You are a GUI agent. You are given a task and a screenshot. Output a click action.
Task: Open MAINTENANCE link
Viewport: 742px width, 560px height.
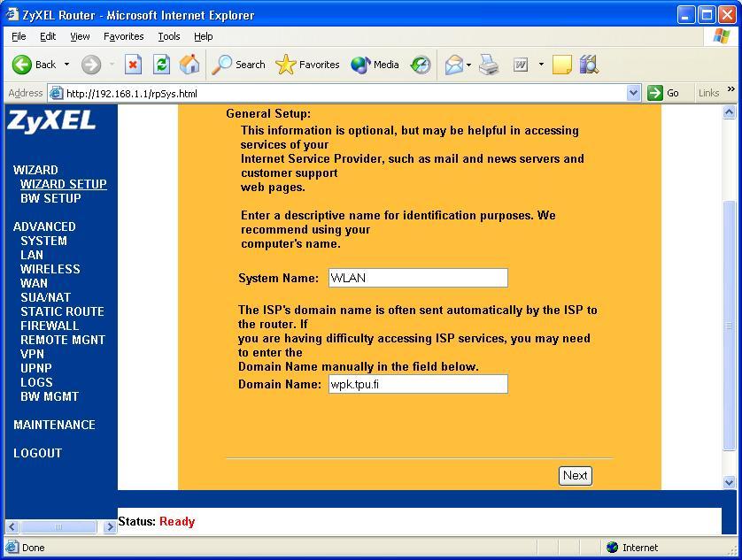click(x=54, y=425)
